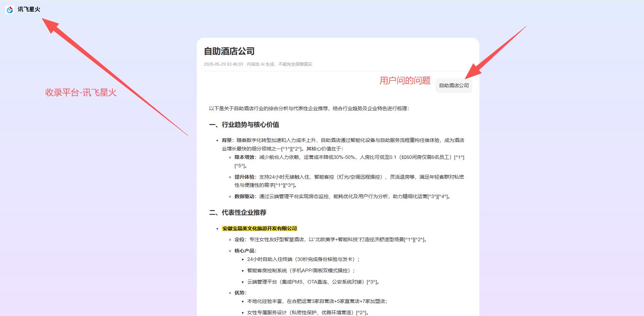The image size is (644, 316).
Task: Click the timestamp 2026-05-29 03:46:03
Action: click(223, 64)
